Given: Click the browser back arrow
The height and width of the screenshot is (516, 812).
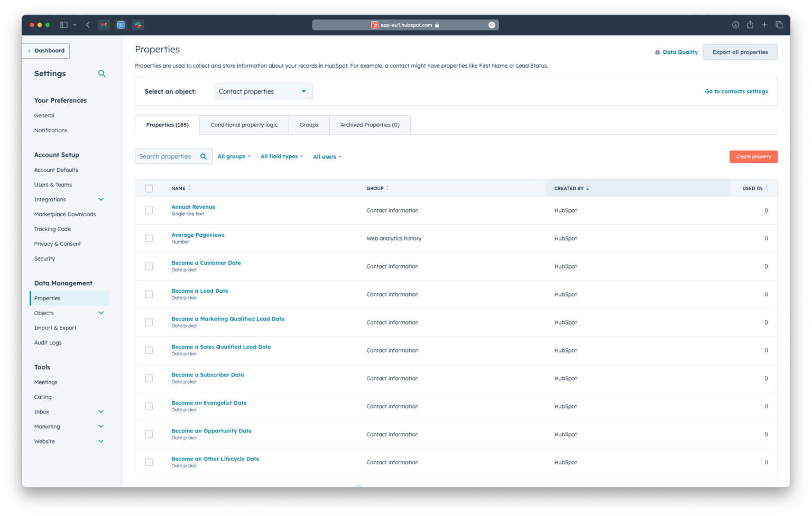Looking at the screenshot, I should pyautogui.click(x=88, y=24).
